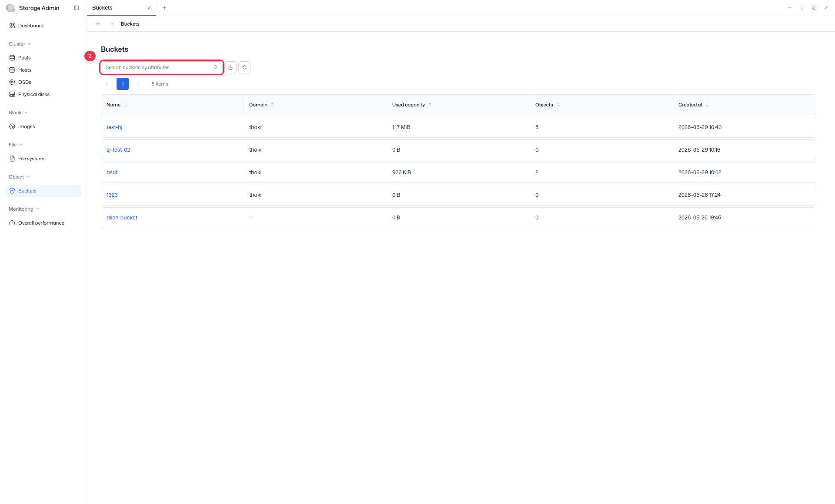Screen dimensions: 835x504
Task: Collapse the File section
Action: 16,145
